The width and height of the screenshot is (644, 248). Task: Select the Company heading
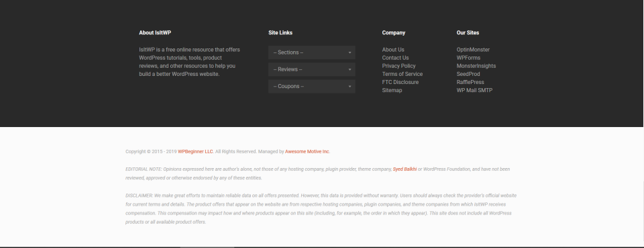(394, 33)
